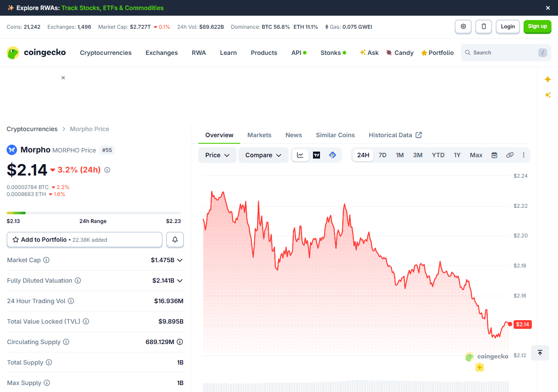Open the calendar date range picker
The width and height of the screenshot is (558, 392).
click(494, 155)
